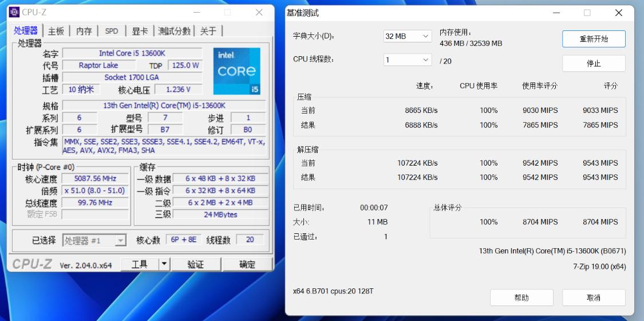This screenshot has width=644, height=321.
Task: Click the TDP value 125.0 W
Action: (x=185, y=65)
